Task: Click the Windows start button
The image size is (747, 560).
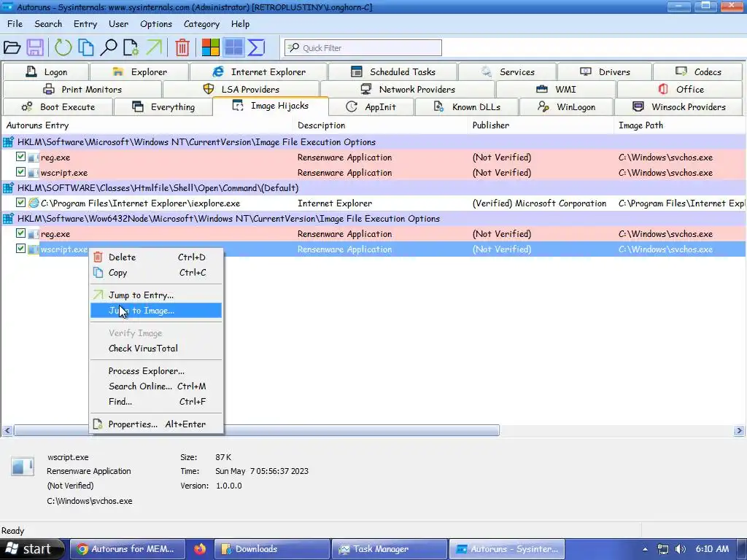Action: 31,549
